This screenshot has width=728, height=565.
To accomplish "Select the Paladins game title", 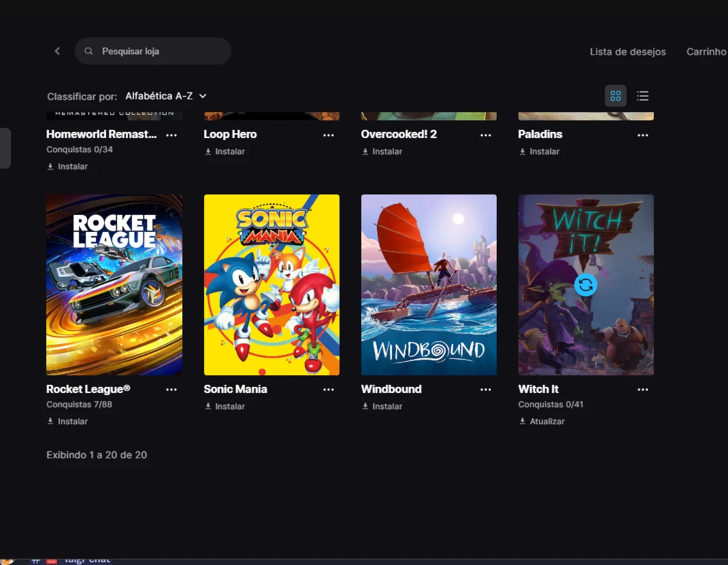I will [x=540, y=135].
